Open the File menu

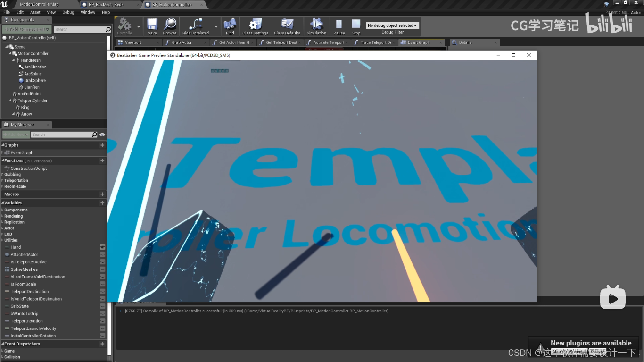tap(7, 12)
